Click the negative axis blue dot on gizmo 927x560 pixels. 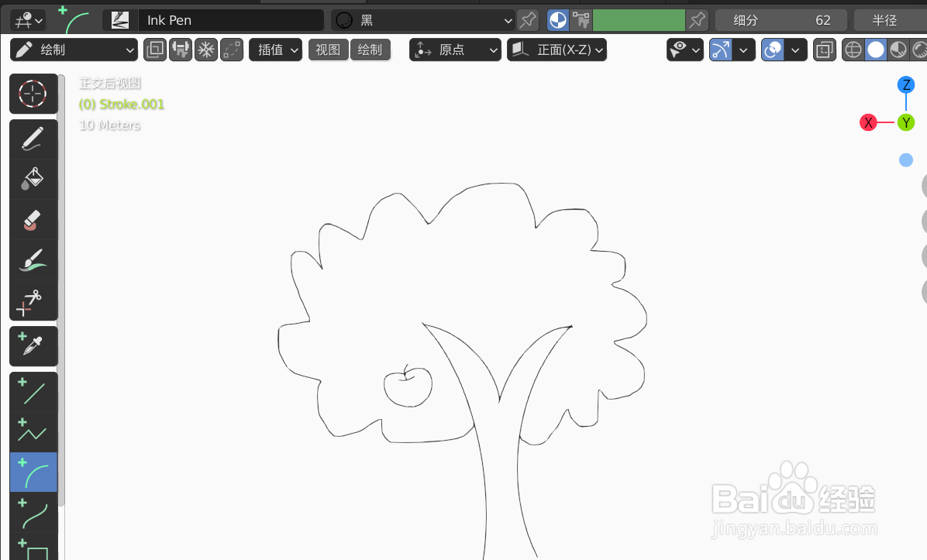click(906, 160)
